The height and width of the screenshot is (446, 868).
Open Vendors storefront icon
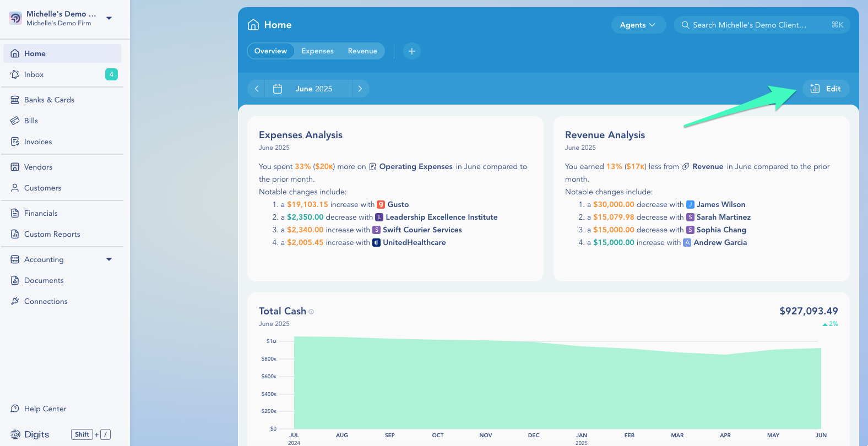pyautogui.click(x=15, y=167)
